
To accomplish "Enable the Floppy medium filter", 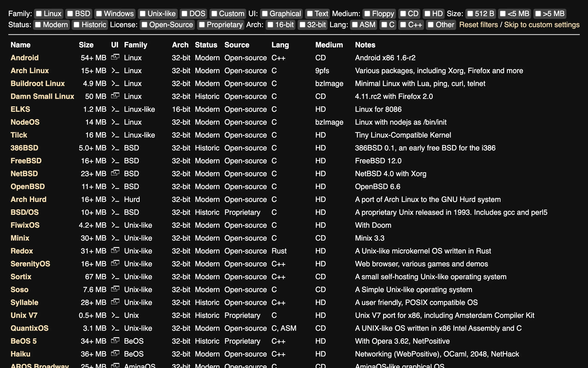I will coord(367,14).
